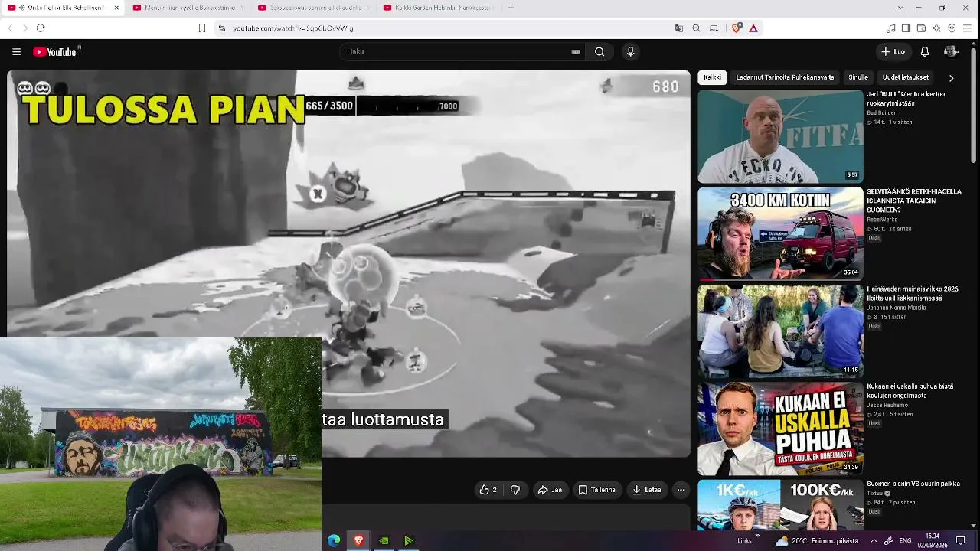
Task: Open the YouTube guide hamburger menu
Action: [x=16, y=52]
